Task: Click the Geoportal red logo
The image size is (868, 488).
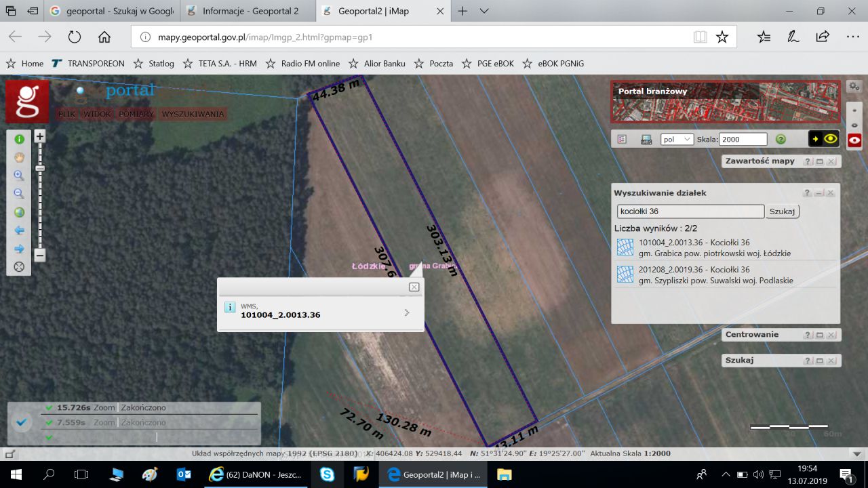Action: click(27, 102)
